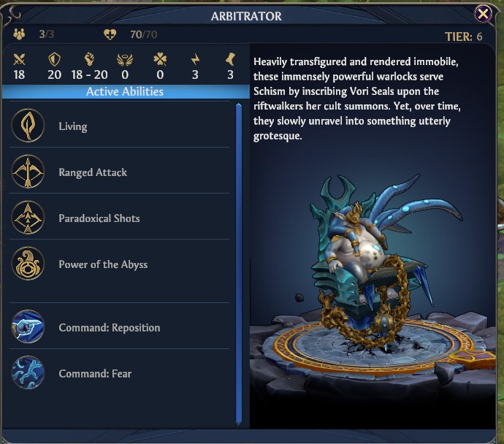Click the Command: Reposition pointing hand icon

tap(28, 326)
